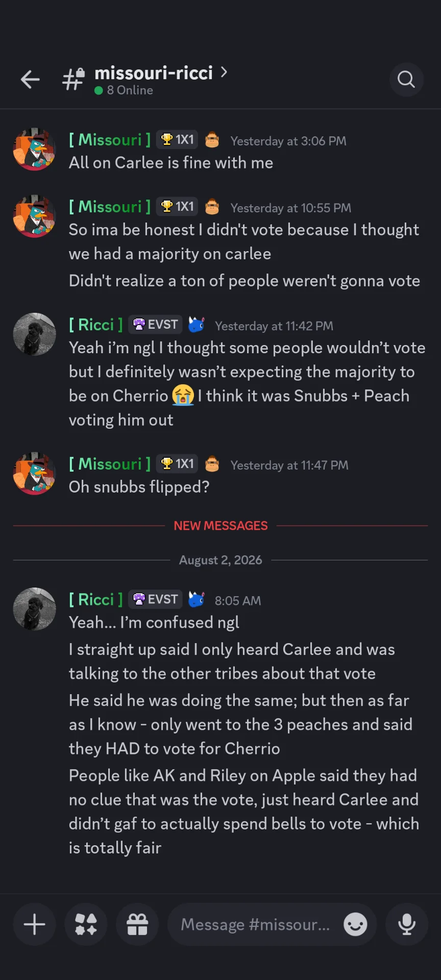Image resolution: width=441 pixels, height=980 pixels.
Task: Tap the locked channel hash icon
Action: click(73, 79)
